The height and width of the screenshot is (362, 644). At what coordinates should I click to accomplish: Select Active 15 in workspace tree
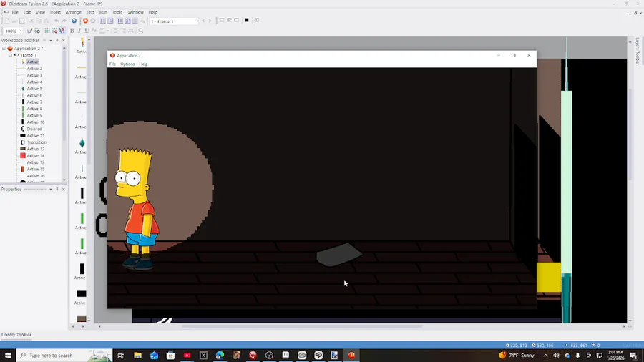point(35,169)
